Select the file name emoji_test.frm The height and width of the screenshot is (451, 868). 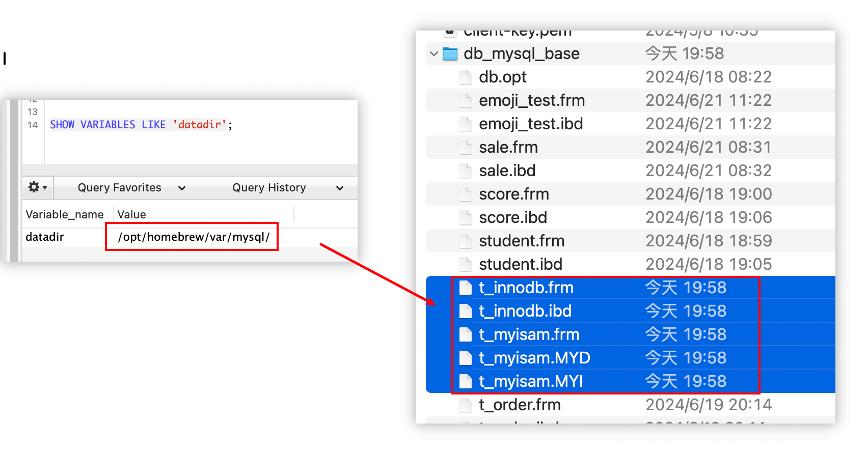coord(532,100)
